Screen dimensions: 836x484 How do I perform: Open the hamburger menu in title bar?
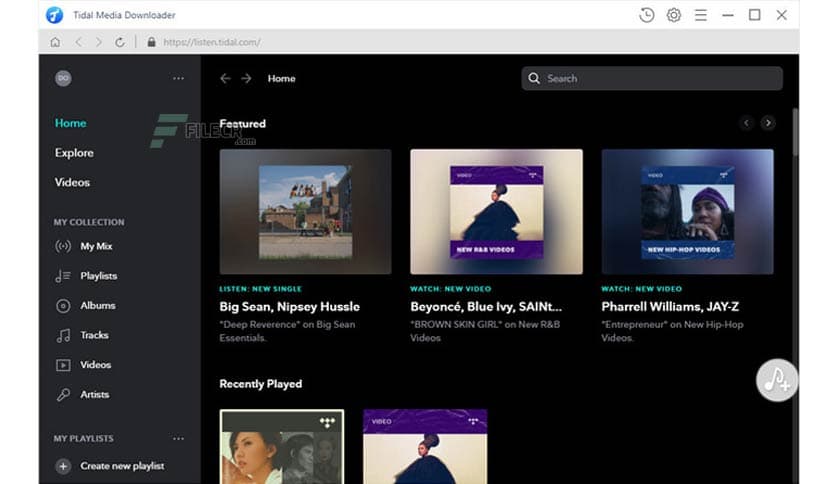[x=701, y=15]
